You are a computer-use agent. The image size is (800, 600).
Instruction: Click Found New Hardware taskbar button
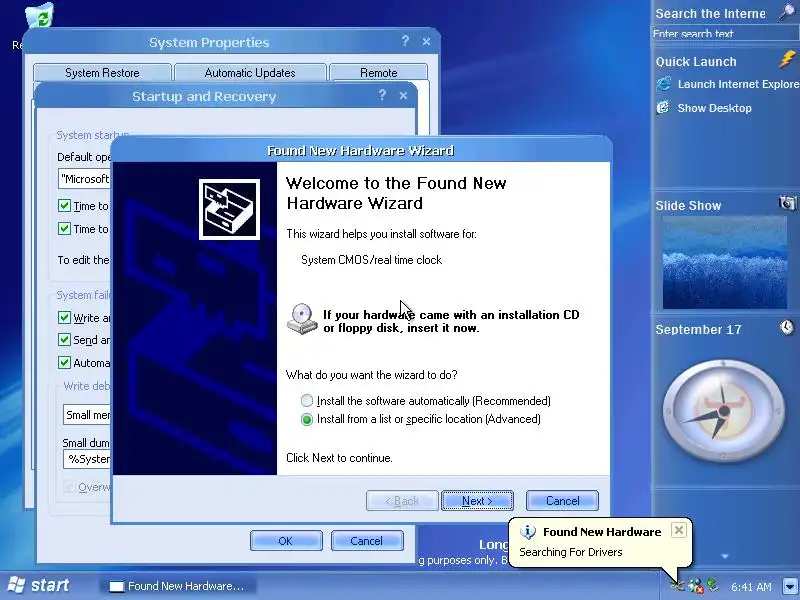(x=178, y=586)
